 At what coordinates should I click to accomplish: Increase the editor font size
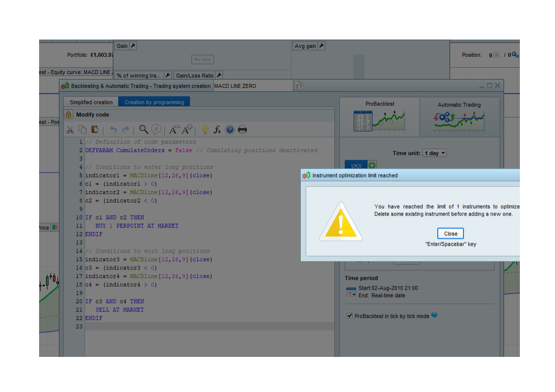click(187, 129)
